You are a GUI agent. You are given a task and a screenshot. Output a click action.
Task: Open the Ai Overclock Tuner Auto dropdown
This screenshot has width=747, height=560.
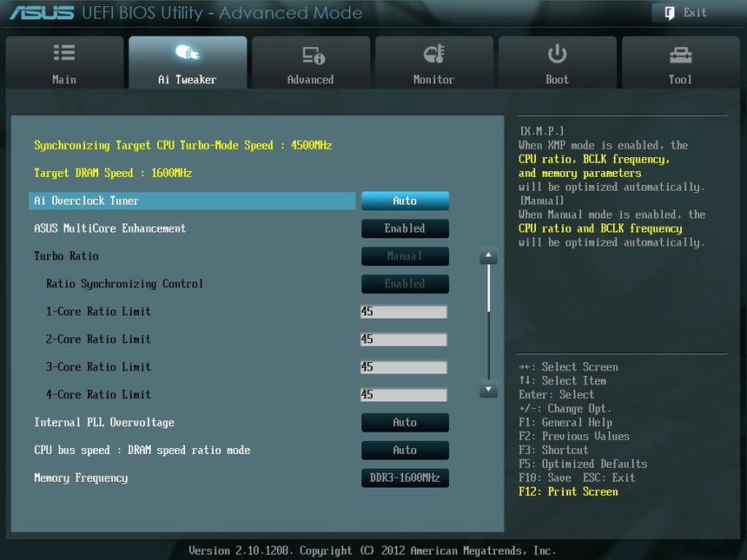[405, 201]
